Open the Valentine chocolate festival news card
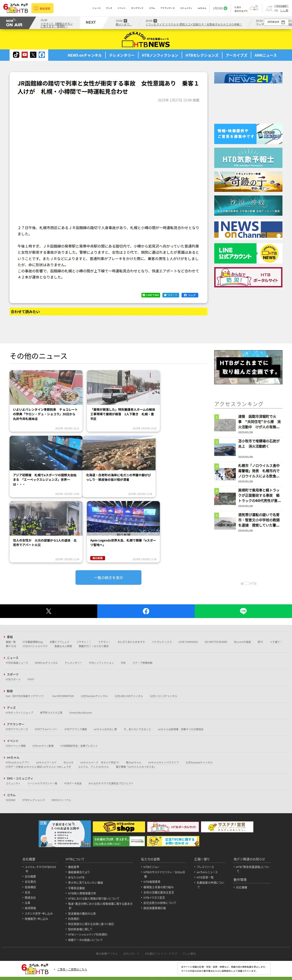292x980 pixels. click(x=46, y=401)
